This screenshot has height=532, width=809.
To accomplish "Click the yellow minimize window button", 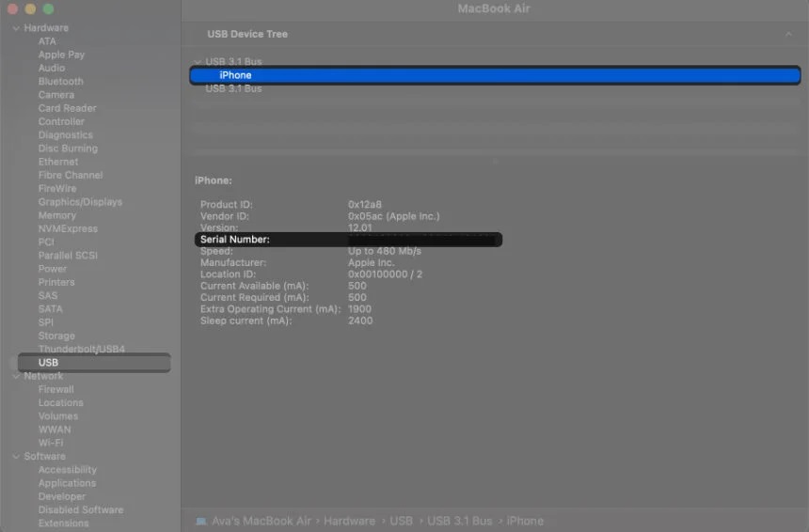I will 31,8.
